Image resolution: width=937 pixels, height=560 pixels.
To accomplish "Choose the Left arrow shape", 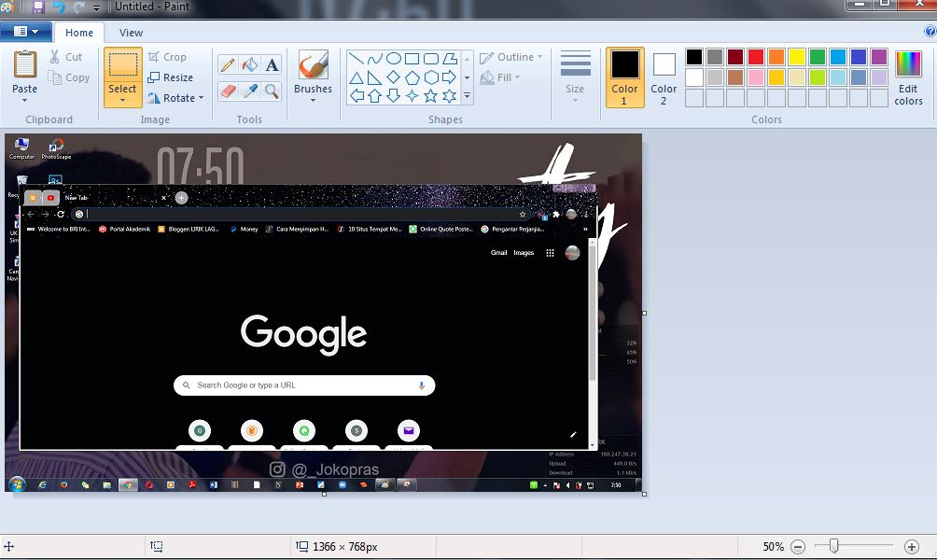I will [357, 95].
